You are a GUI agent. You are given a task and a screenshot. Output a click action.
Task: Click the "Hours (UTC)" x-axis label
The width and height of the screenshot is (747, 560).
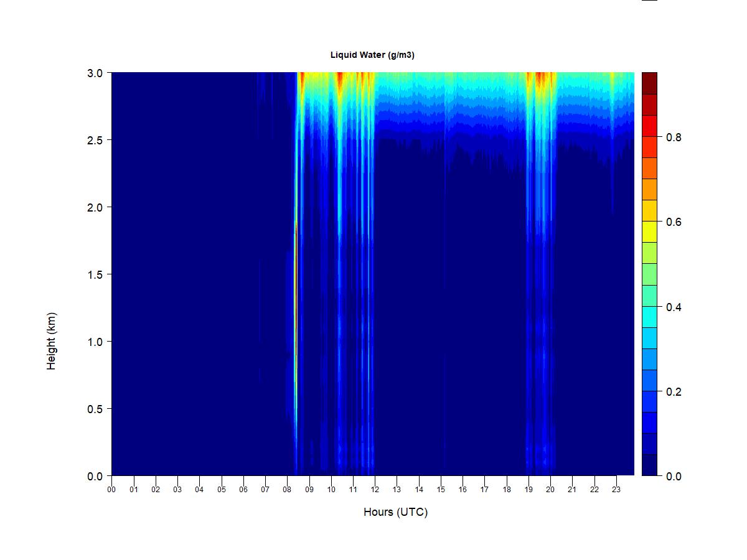pos(396,512)
